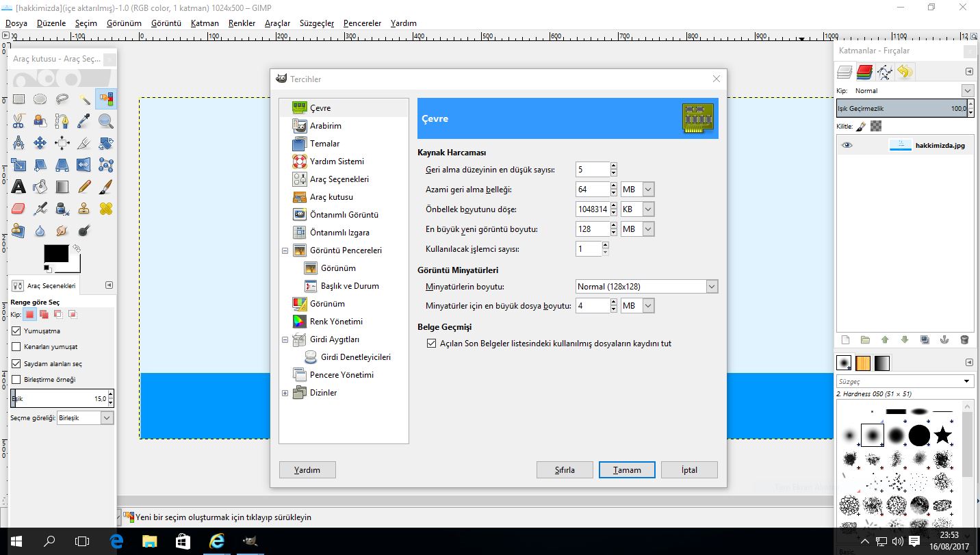Open the Azami geri alma belleği unit dropdown

pyautogui.click(x=638, y=190)
